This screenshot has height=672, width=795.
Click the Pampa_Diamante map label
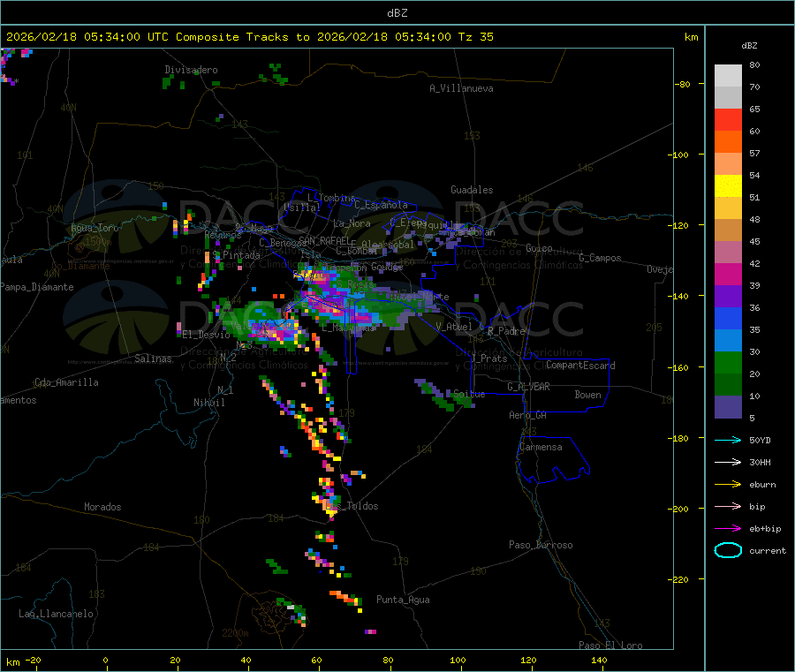click(x=36, y=287)
